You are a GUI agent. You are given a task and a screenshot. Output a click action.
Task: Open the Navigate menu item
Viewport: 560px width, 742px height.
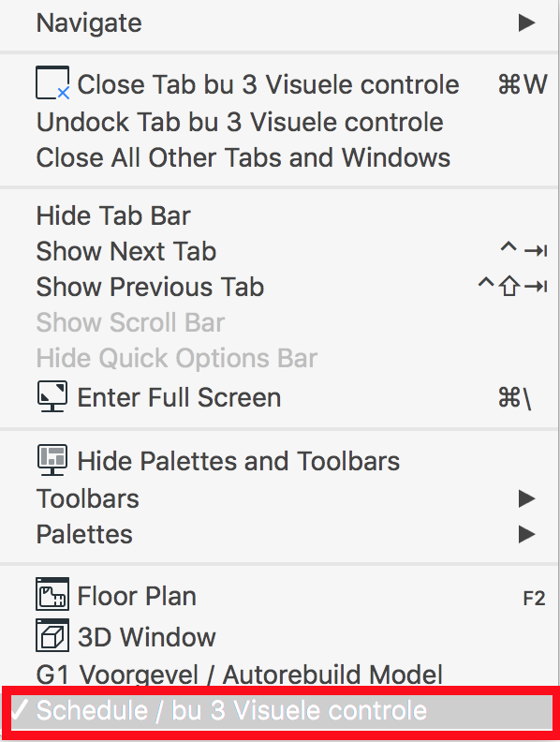(x=280, y=22)
